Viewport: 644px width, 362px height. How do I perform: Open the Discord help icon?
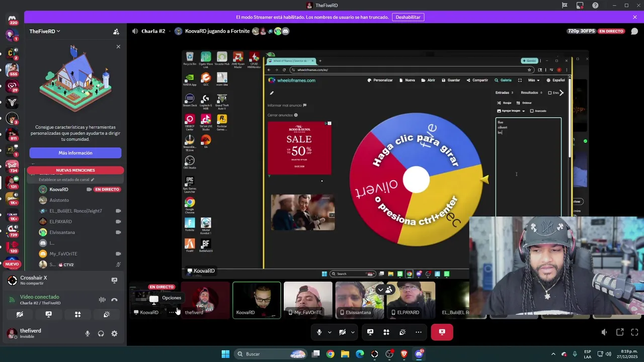[596, 6]
